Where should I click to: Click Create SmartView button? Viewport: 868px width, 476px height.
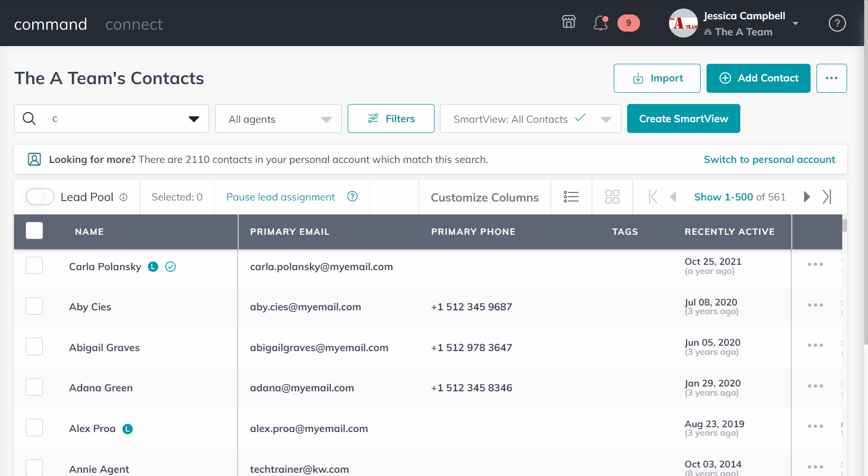[683, 118]
